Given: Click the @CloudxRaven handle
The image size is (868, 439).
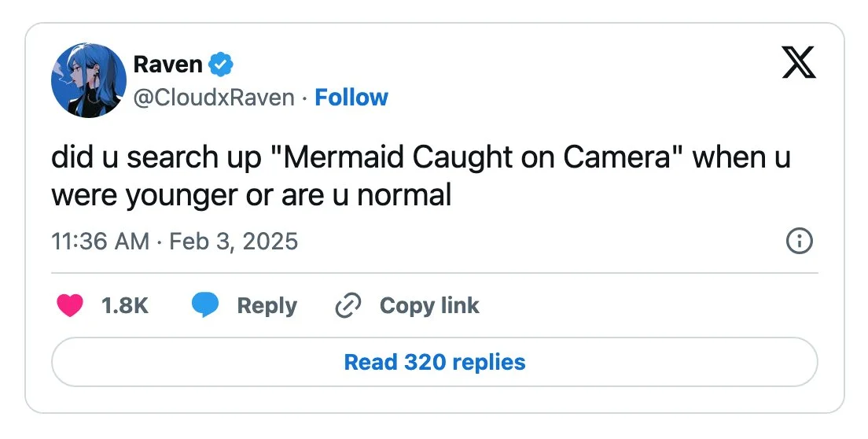Looking at the screenshot, I should (214, 98).
